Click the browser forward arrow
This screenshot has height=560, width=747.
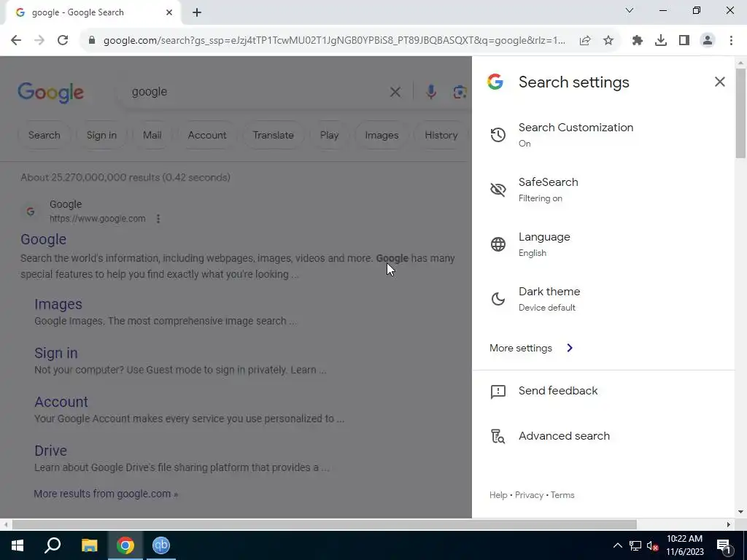coord(39,41)
